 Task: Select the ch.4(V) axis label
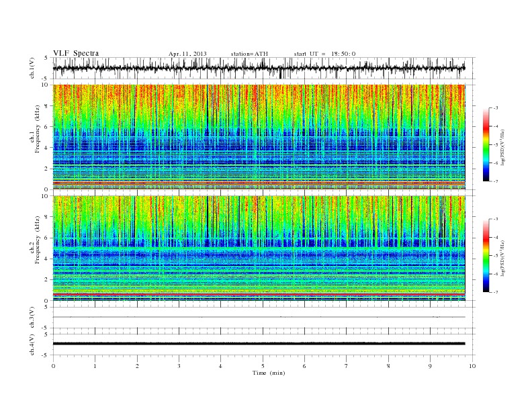point(32,345)
